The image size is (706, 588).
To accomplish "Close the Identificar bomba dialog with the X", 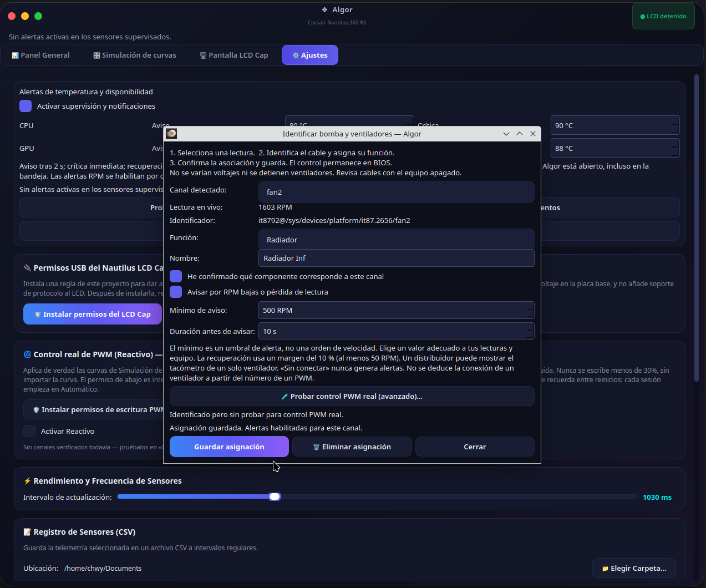I will click(533, 134).
